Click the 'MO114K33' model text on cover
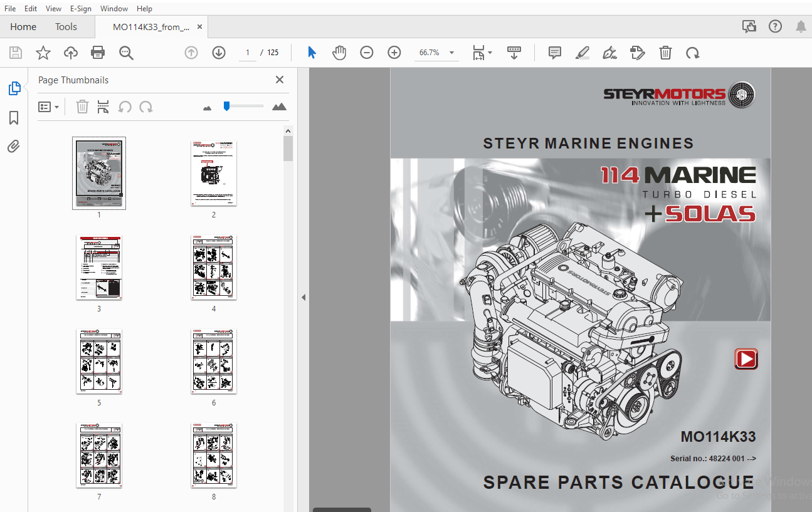The width and height of the screenshot is (812, 512). pyautogui.click(x=718, y=437)
